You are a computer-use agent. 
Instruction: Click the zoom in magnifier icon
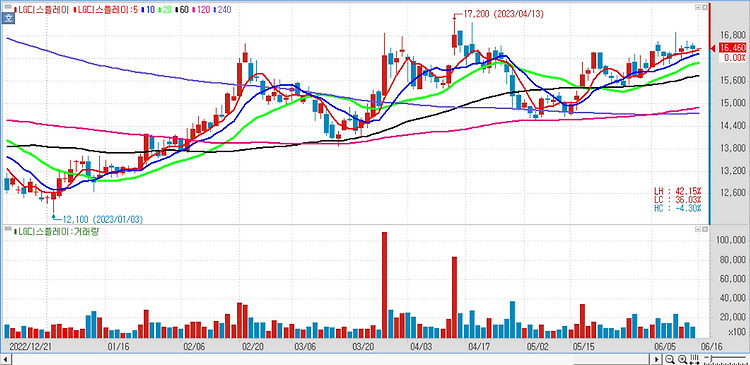pyautogui.click(x=683, y=359)
